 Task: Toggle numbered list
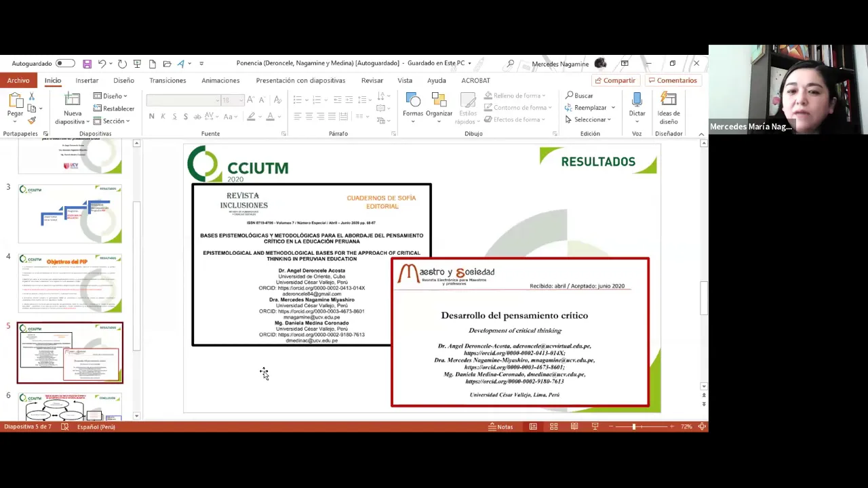(x=317, y=100)
